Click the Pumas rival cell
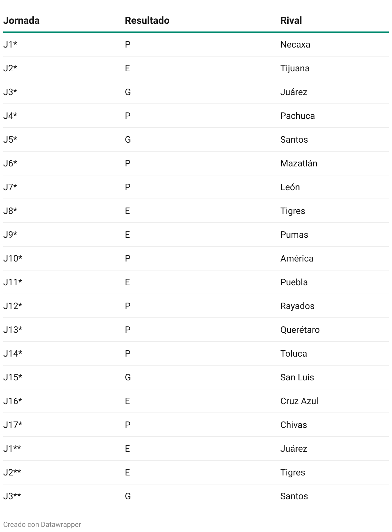 294,235
